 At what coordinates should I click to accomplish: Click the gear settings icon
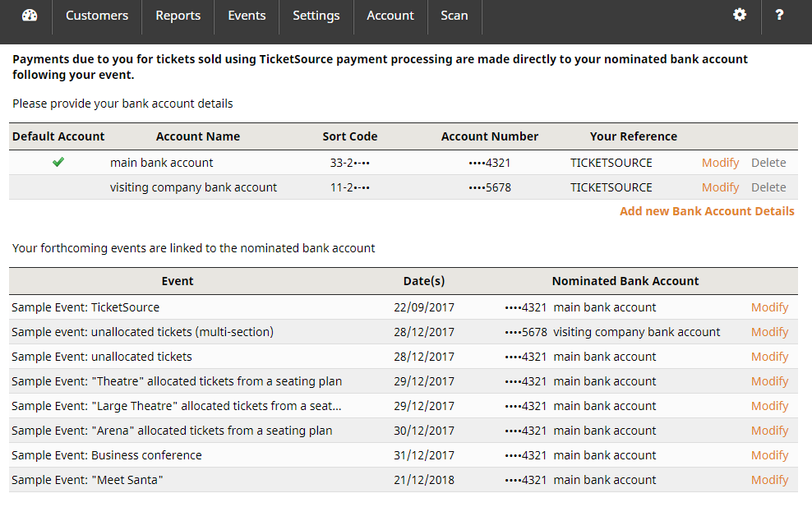[x=740, y=15]
